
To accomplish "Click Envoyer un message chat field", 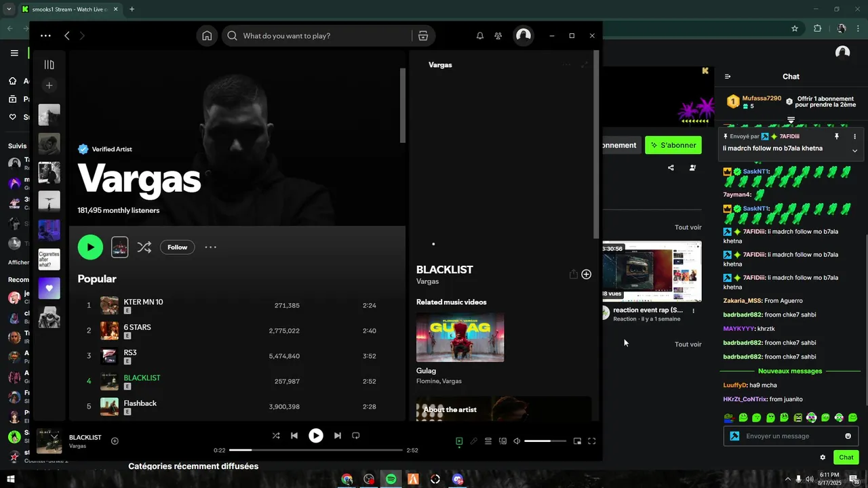I will (x=791, y=436).
